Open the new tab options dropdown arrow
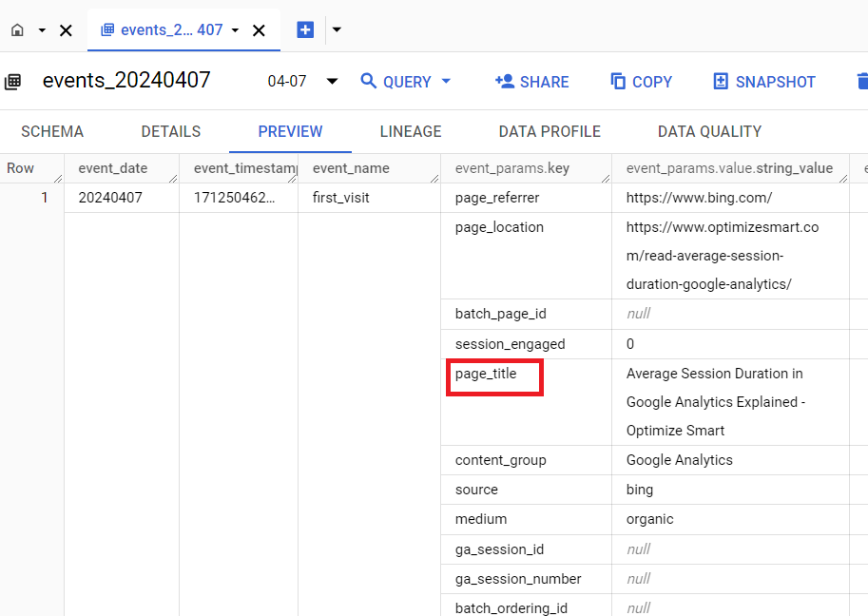Image resolution: width=868 pixels, height=616 pixels. click(x=337, y=30)
